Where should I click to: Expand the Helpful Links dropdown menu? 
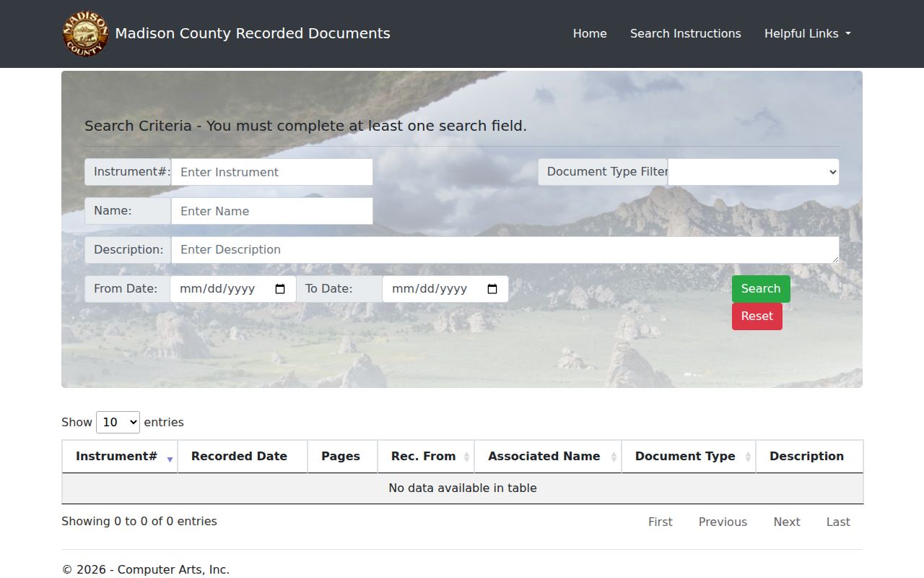pyautogui.click(x=808, y=34)
